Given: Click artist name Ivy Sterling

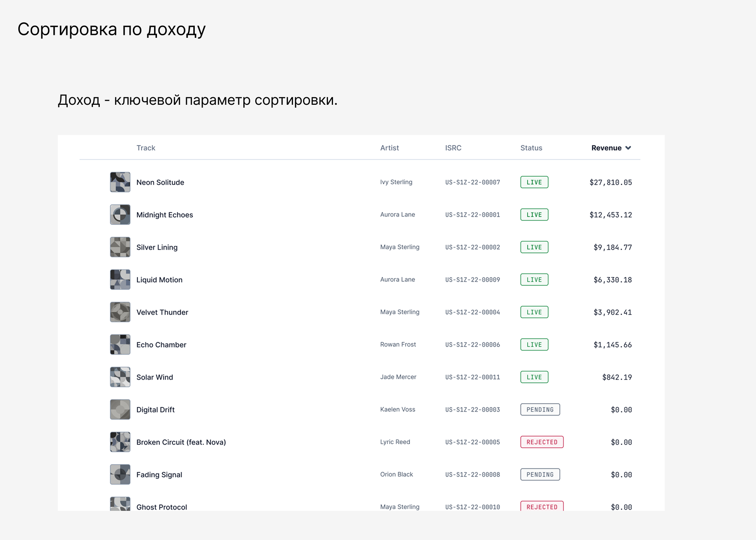Looking at the screenshot, I should pos(396,182).
